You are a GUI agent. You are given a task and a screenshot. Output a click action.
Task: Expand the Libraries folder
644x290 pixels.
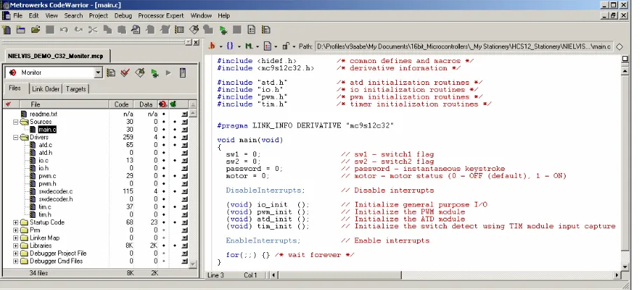[15, 246]
